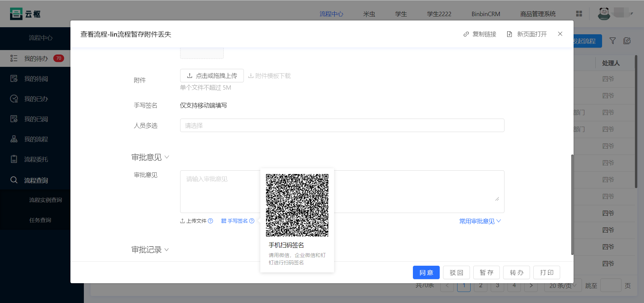Click the 复制链接 link icon
644x303 pixels.
point(466,34)
